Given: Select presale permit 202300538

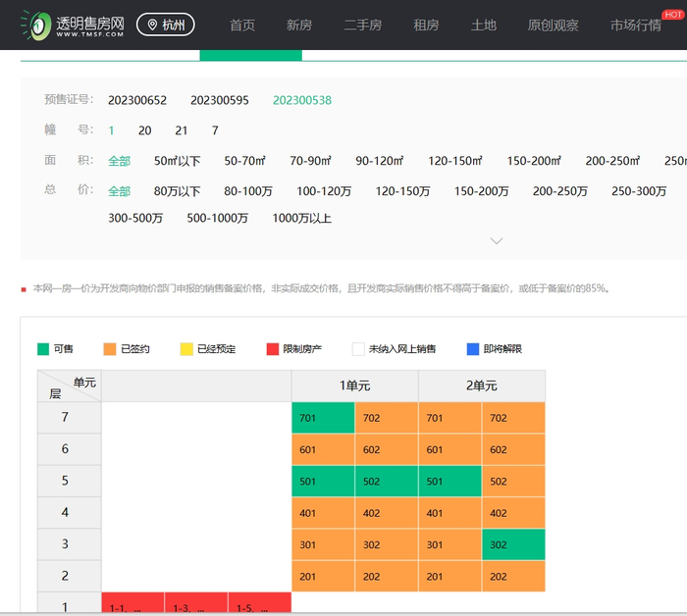Looking at the screenshot, I should [x=302, y=100].
